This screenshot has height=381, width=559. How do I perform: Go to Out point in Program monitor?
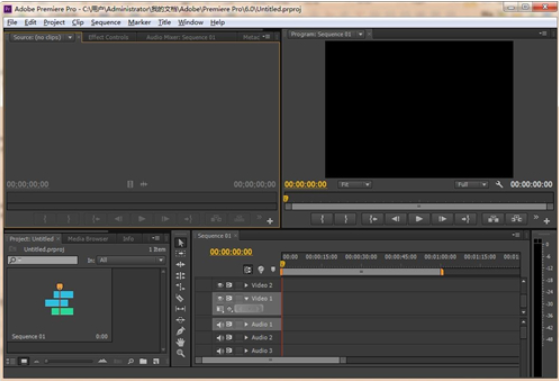pyautogui.click(x=466, y=219)
